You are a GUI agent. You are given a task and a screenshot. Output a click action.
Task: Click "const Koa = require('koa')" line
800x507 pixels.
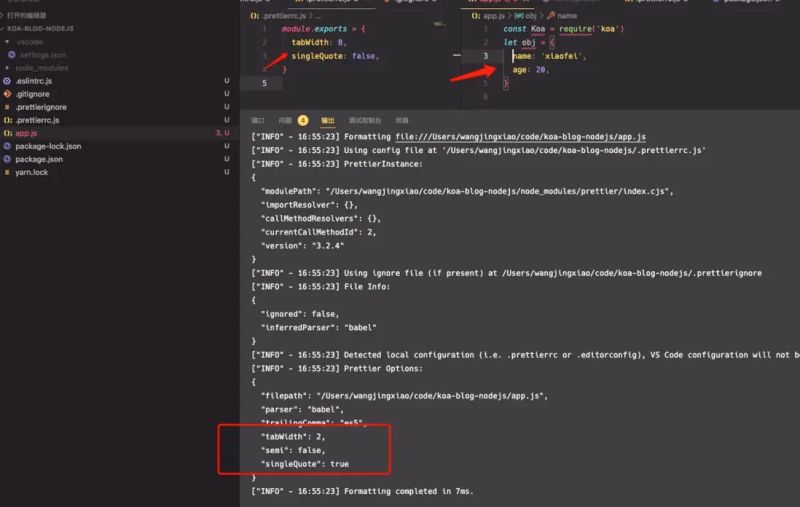[x=563, y=29]
